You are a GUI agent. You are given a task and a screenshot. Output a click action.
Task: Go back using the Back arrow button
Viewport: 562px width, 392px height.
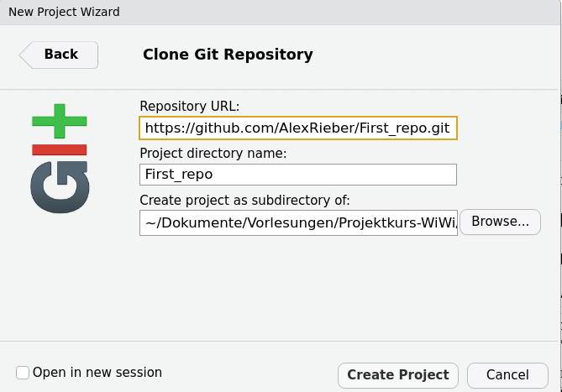coord(59,55)
